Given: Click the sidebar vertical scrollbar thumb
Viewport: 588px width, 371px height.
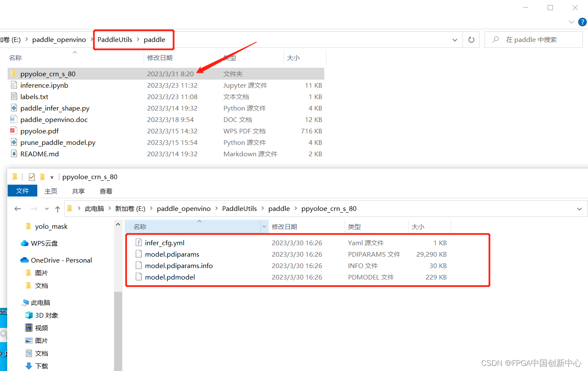Looking at the screenshot, I should click(118, 330).
